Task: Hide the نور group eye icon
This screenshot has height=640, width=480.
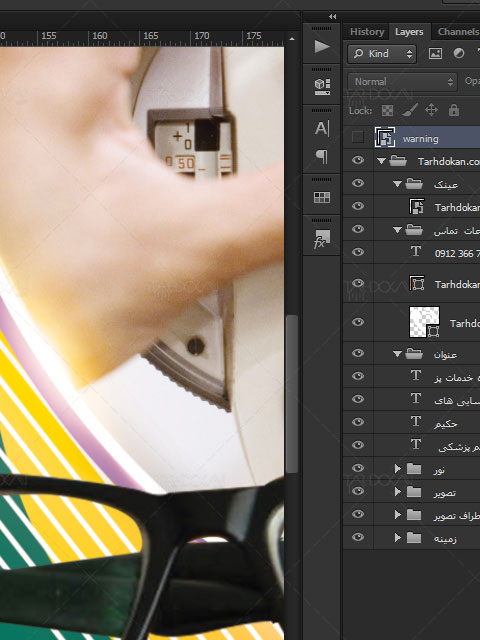Action: pos(358,468)
